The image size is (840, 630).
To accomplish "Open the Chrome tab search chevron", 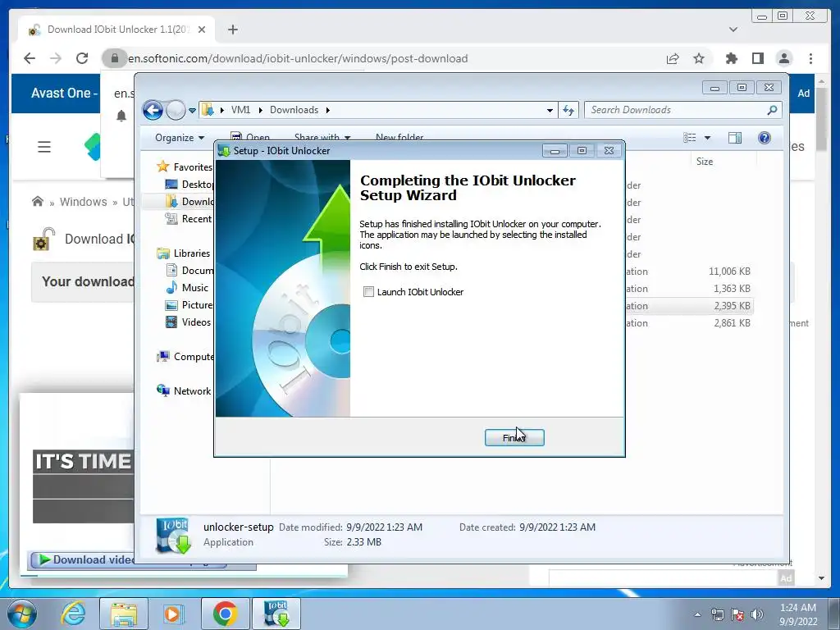I will [x=733, y=30].
